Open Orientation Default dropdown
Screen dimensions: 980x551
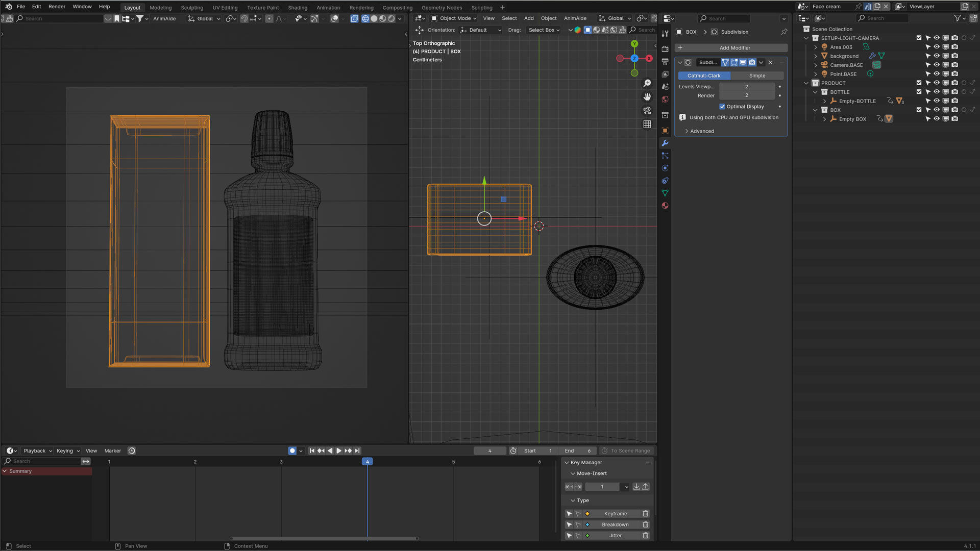[x=481, y=30]
